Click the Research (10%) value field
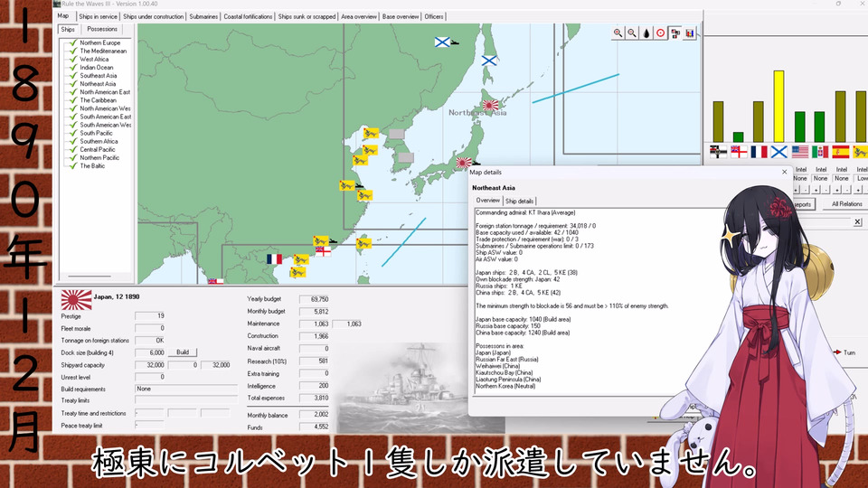868x488 pixels. click(x=314, y=361)
